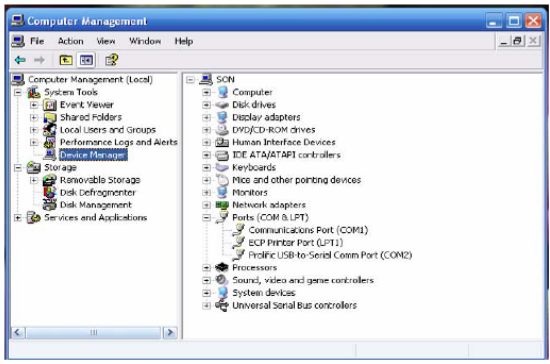Viewport: 550px width, 364px height.
Task: Click the Local Users and Groups icon
Action: (x=49, y=130)
